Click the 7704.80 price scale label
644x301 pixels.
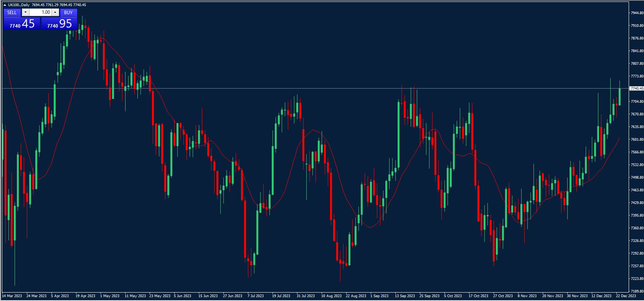pyautogui.click(x=637, y=102)
